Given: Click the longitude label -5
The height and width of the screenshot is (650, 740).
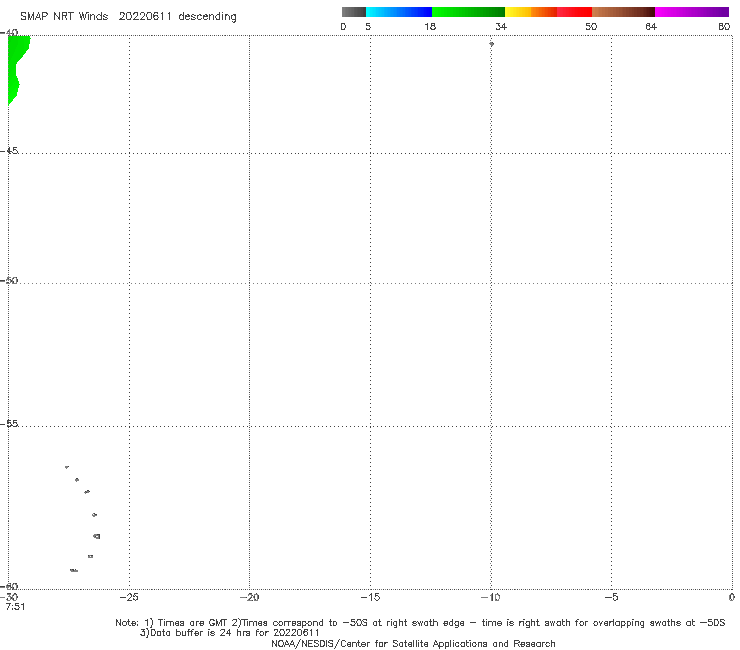Looking at the screenshot, I should pos(611,597).
